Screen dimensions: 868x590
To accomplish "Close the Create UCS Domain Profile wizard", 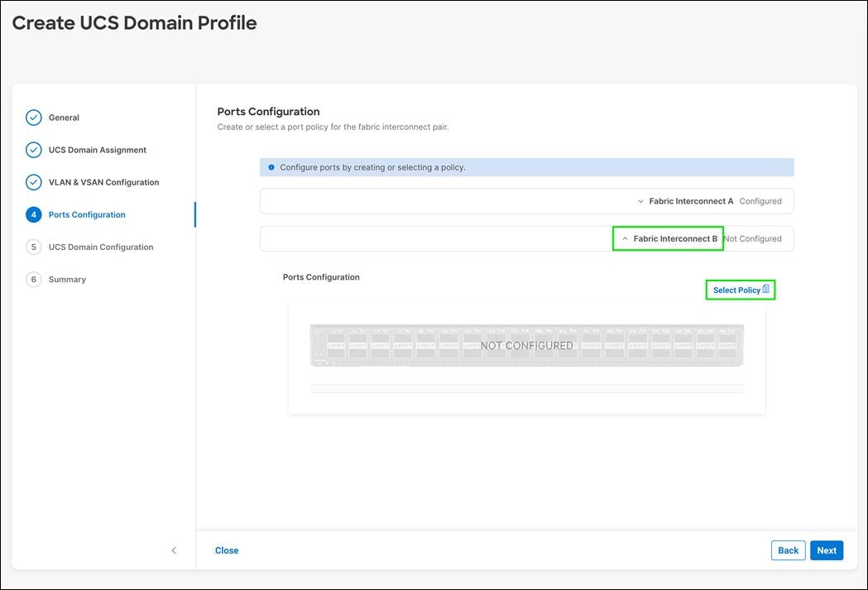I will tap(226, 549).
